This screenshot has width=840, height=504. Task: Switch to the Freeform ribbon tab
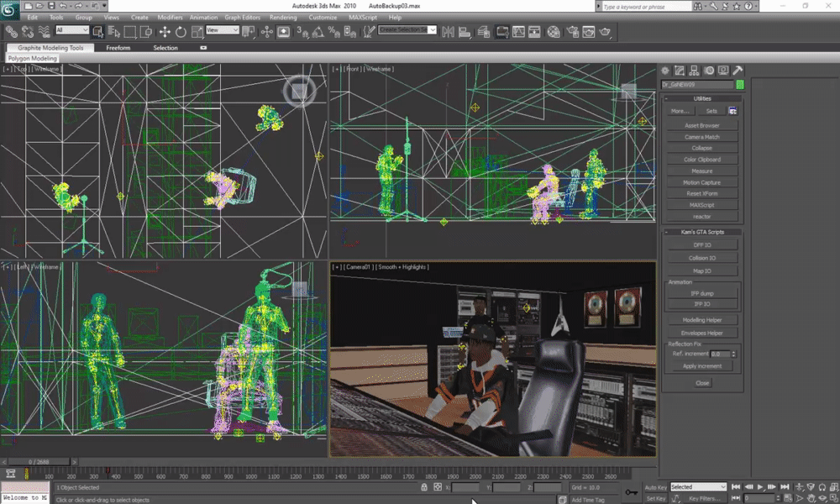[x=118, y=48]
